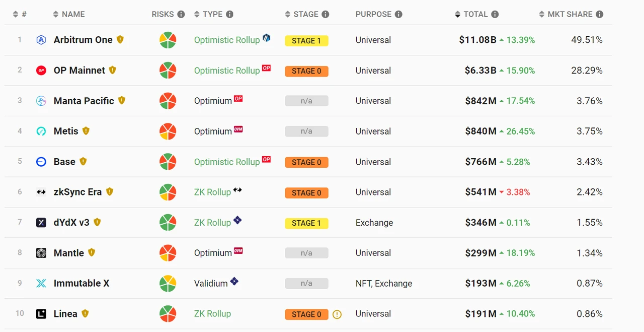Image resolution: width=644 pixels, height=332 pixels.
Task: Click the warning icon next to Linea's stage
Action: click(x=337, y=314)
